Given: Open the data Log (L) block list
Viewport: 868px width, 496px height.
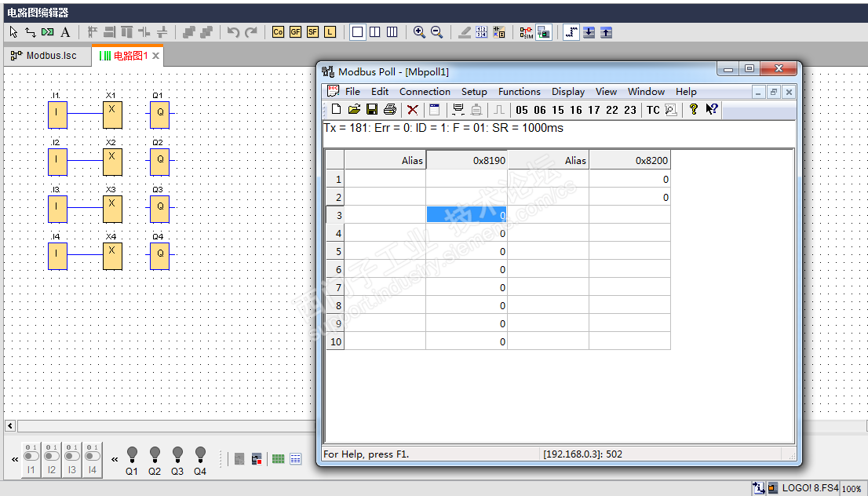Looking at the screenshot, I should [x=330, y=32].
